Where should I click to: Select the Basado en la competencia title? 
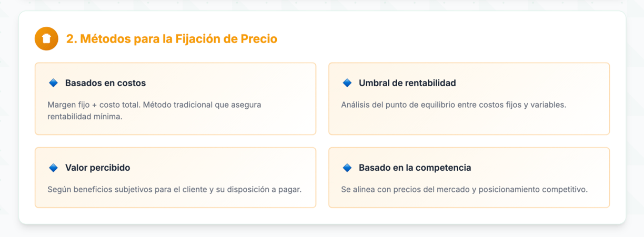click(x=415, y=168)
